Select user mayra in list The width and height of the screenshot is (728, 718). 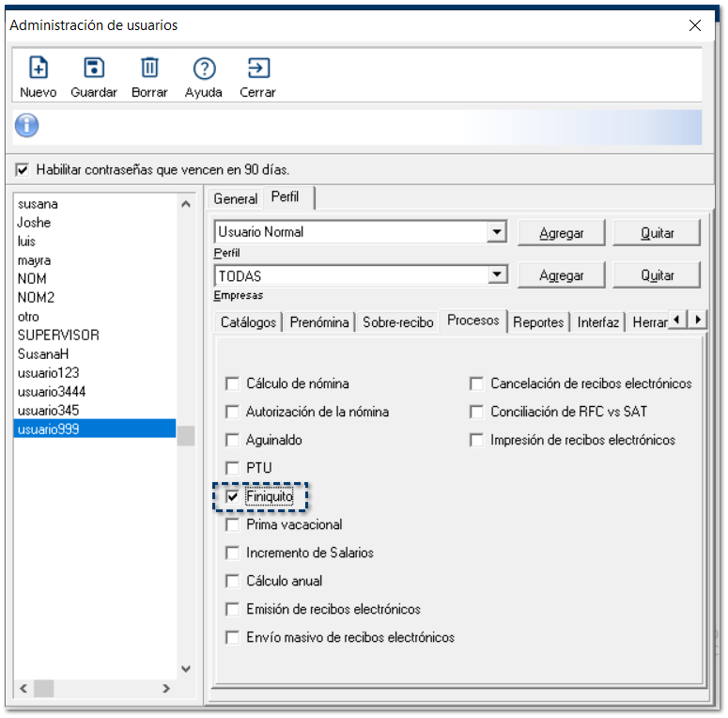[x=95, y=260]
